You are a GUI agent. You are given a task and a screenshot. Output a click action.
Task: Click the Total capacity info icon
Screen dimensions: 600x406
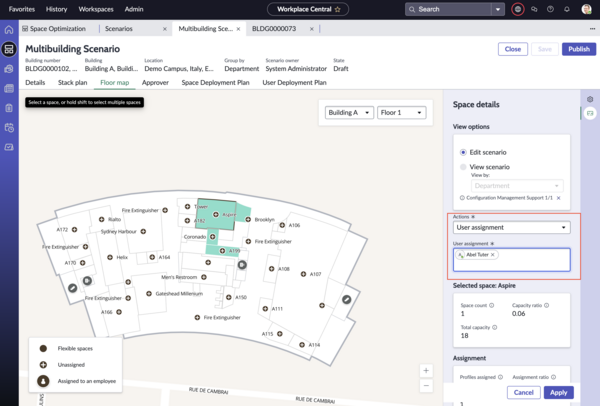[495, 327]
